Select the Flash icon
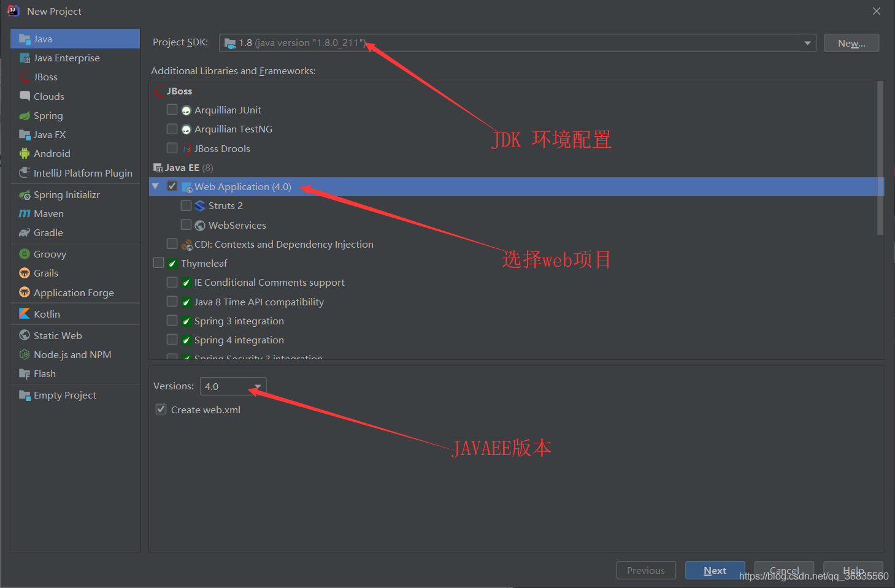 pos(25,373)
